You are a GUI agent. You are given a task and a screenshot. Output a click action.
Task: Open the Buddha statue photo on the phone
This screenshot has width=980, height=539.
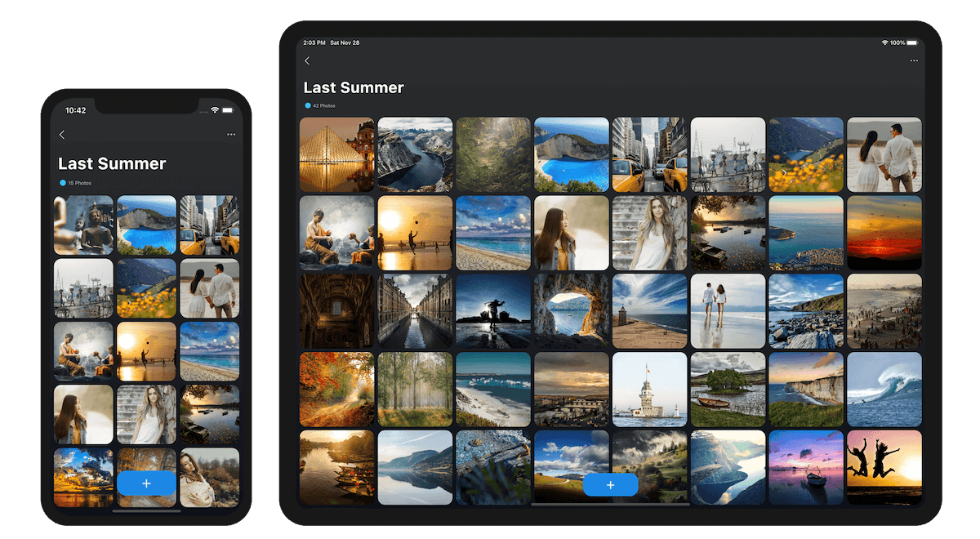pyautogui.click(x=83, y=225)
